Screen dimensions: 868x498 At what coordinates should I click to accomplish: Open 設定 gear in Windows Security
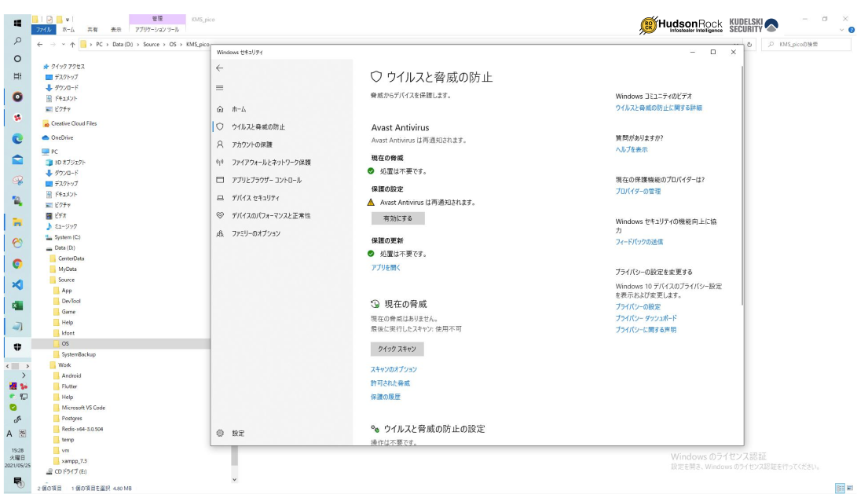pos(220,434)
